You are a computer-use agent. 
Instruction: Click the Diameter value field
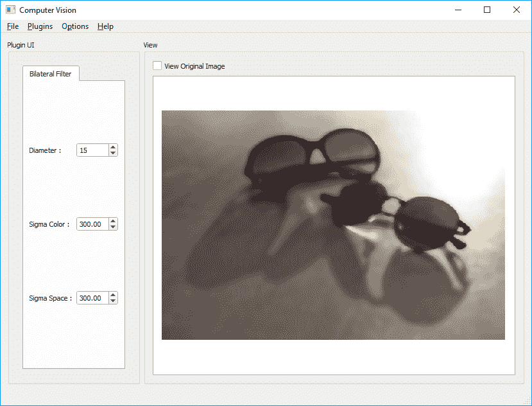(92, 150)
